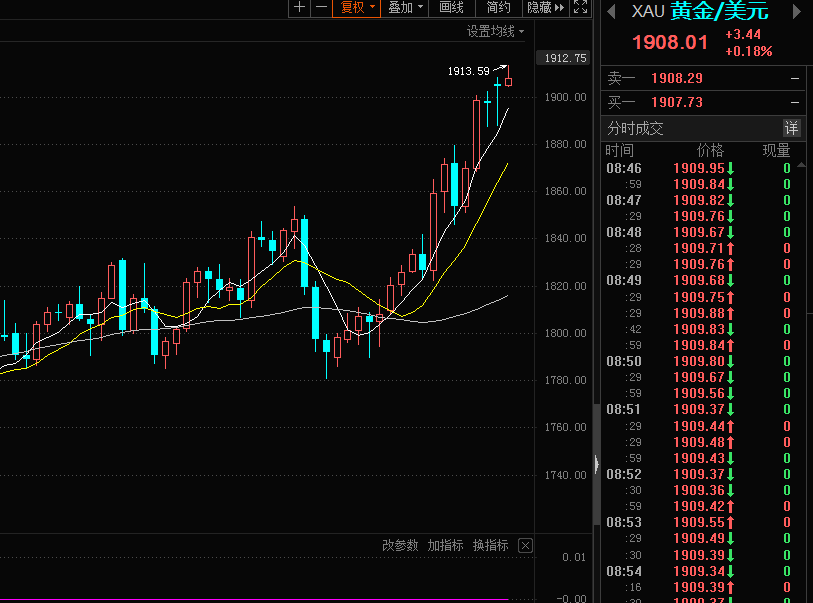This screenshot has height=603, width=813.
Task: Click the 1912.75 price axis marker
Action: [x=565, y=58]
